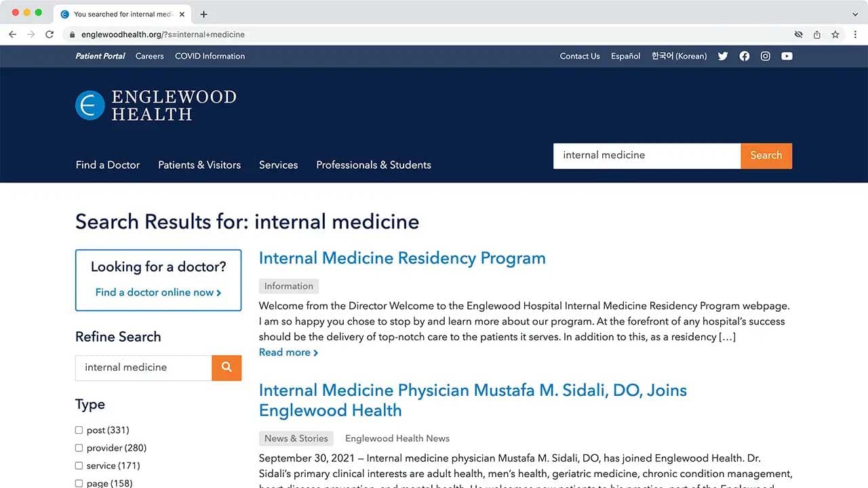Open the Facebook social icon
868x488 pixels.
[x=745, y=56]
